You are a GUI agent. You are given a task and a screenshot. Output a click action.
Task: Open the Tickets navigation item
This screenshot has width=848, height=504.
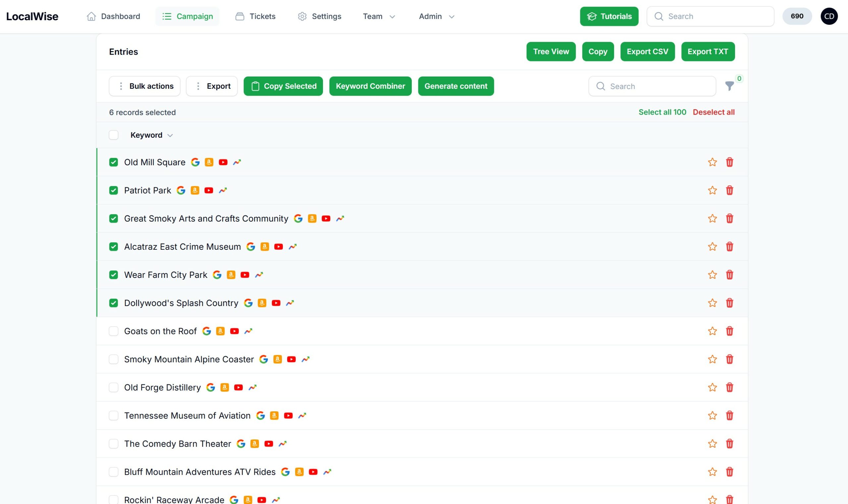pos(255,16)
